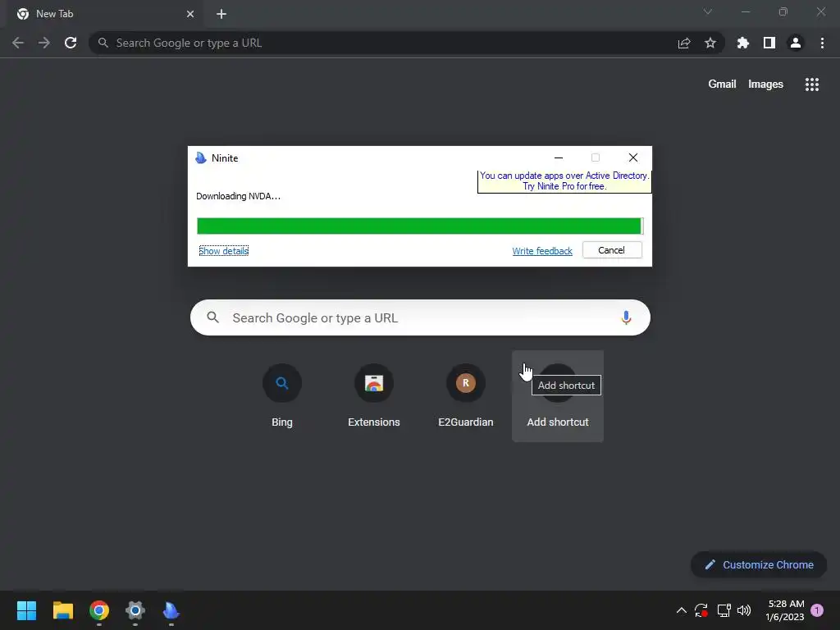Click the Try Ninite Pro banner
The width and height of the screenshot is (840, 630).
(x=564, y=181)
